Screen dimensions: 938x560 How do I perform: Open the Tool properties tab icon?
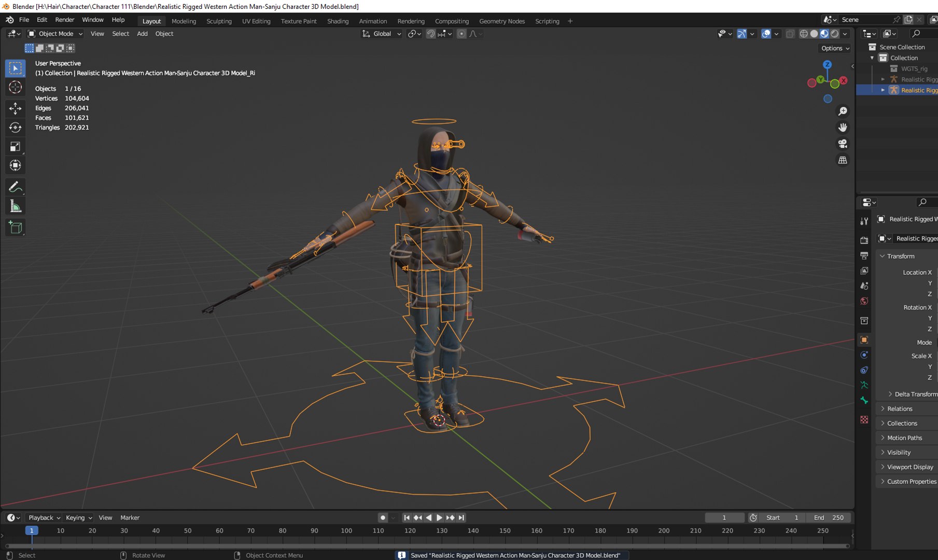coord(864,221)
